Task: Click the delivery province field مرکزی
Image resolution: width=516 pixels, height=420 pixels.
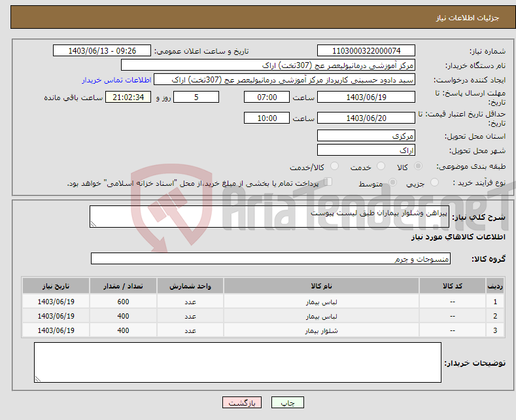Action: click(x=366, y=135)
